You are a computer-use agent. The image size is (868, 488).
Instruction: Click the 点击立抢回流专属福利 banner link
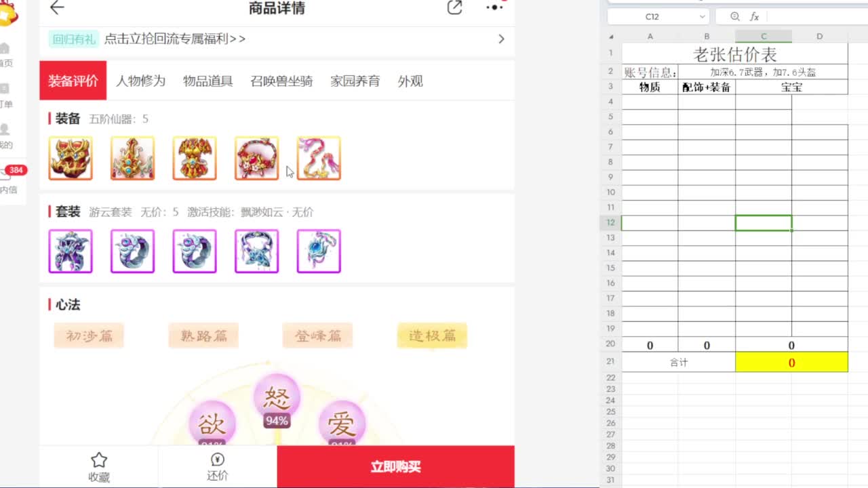(175, 39)
